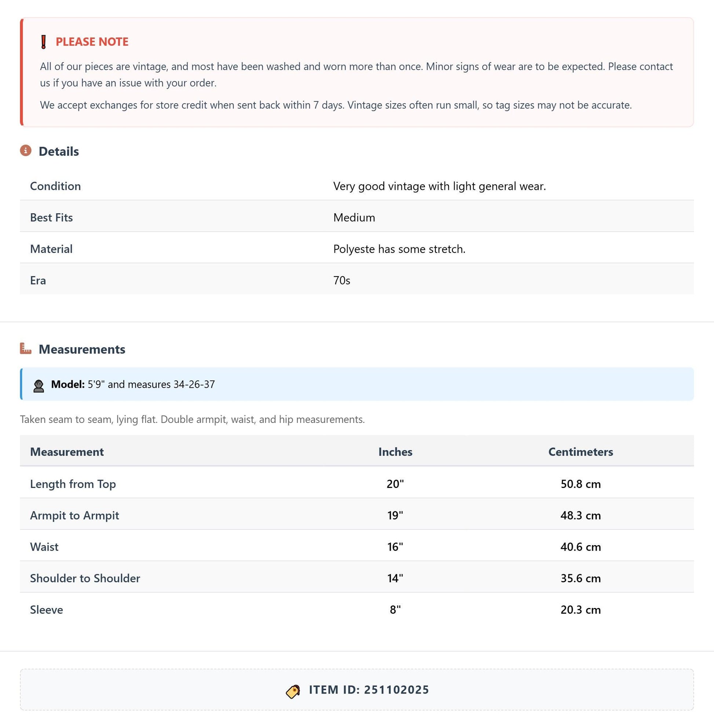Click the price tag icon beside Item ID
This screenshot has height=728, width=714.
pos(293,691)
